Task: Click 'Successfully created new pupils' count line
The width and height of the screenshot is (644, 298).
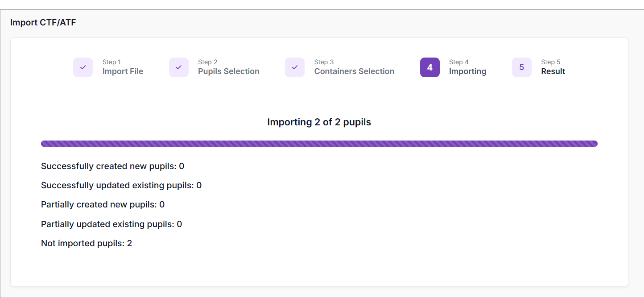Action: [112, 166]
